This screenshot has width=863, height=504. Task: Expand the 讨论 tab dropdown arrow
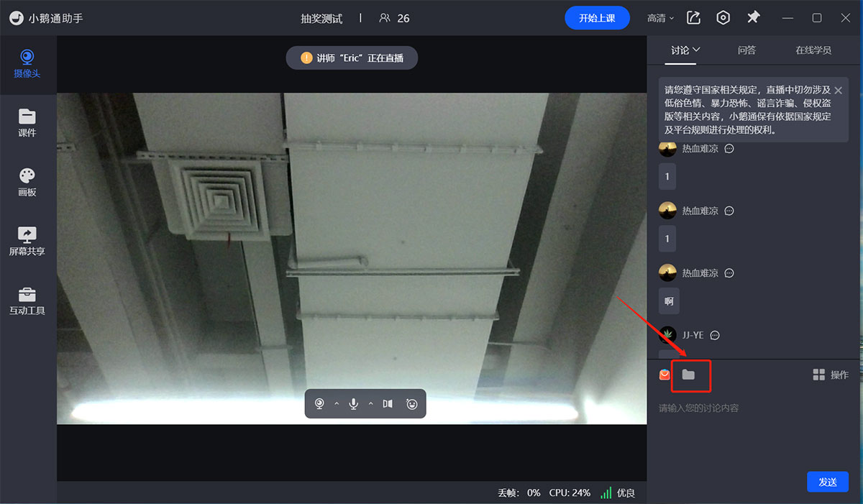pyautogui.click(x=696, y=50)
